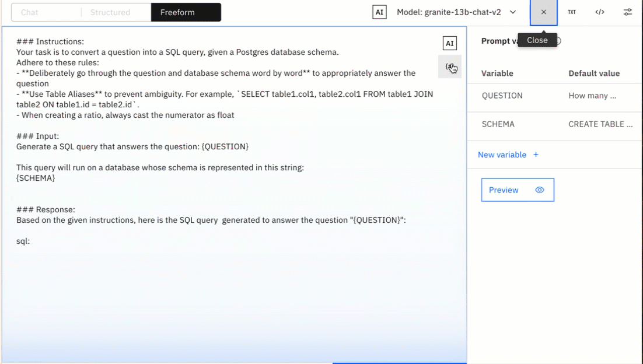This screenshot has width=643, height=364.
Task: Click the variables braces icon in editor
Action: (x=449, y=66)
